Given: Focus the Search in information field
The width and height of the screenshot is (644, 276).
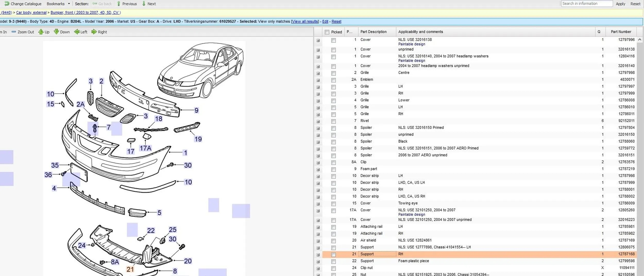Looking at the screenshot, I should click(587, 4).
